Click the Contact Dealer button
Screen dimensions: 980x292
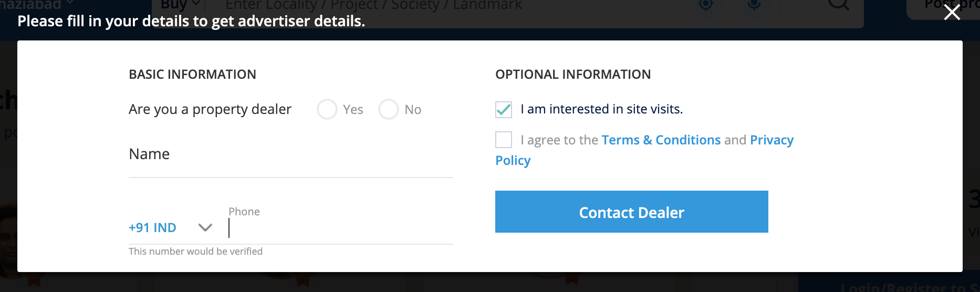point(631,212)
